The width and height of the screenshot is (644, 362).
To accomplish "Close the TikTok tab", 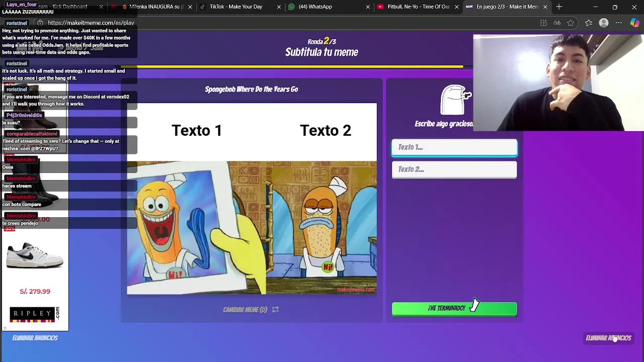I will coord(279,7).
